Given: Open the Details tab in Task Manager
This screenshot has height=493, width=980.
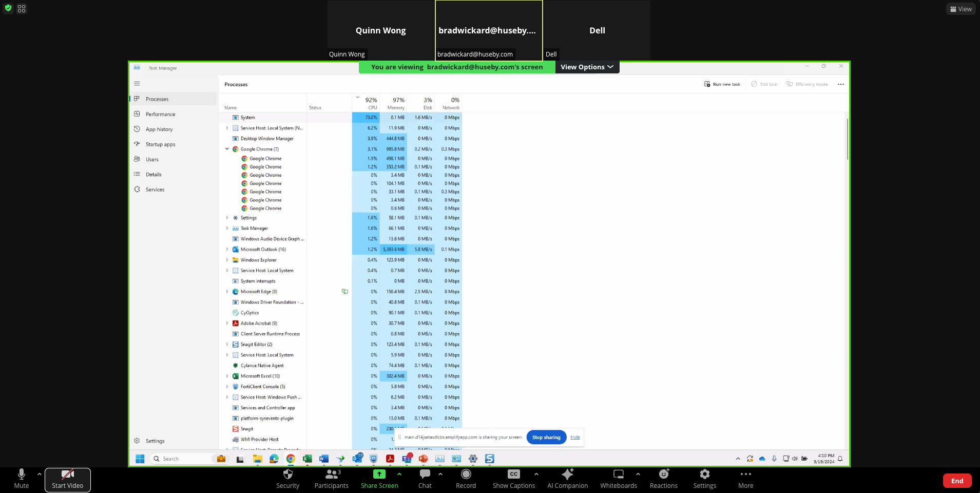Looking at the screenshot, I should [173, 175].
